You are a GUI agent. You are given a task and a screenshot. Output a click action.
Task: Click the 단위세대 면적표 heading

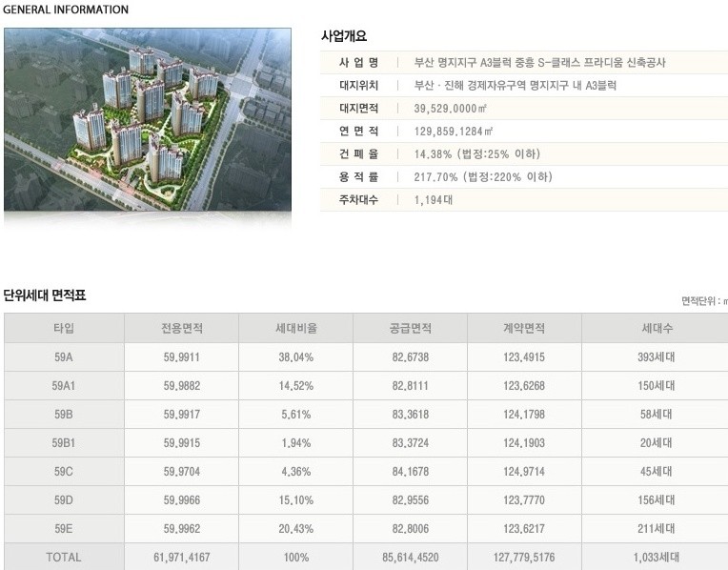coord(45,295)
